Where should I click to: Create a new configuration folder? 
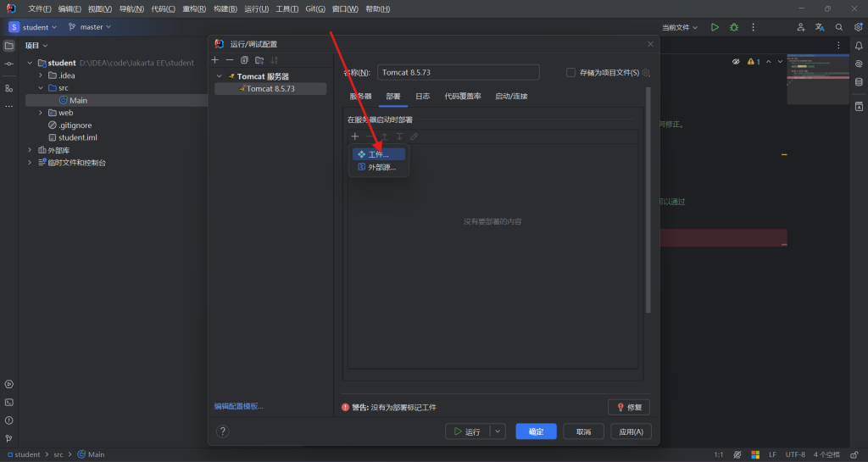click(259, 59)
